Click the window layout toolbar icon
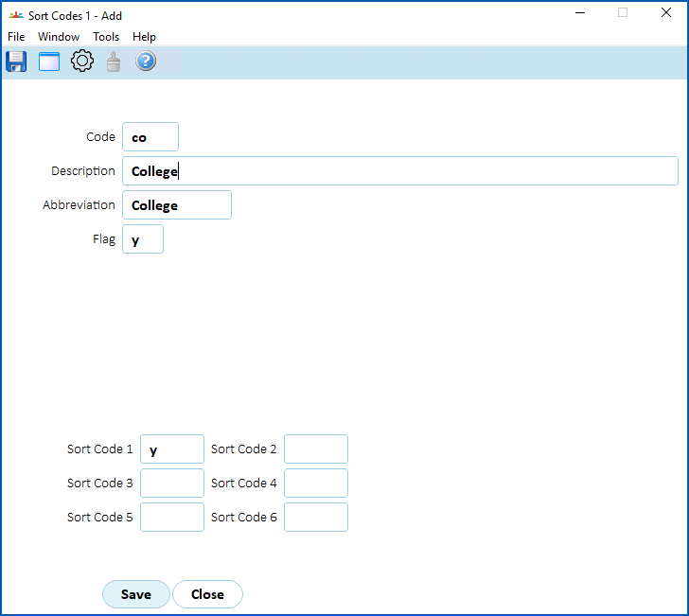This screenshot has width=689, height=616. pos(49,62)
